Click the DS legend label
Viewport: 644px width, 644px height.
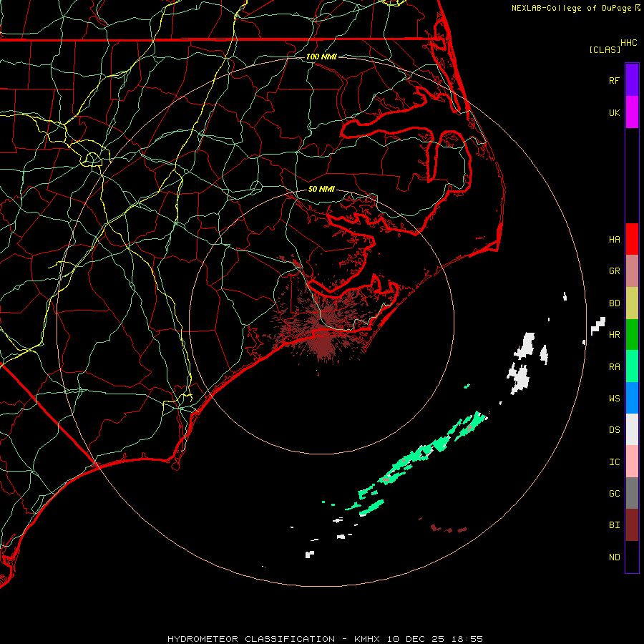coord(615,429)
